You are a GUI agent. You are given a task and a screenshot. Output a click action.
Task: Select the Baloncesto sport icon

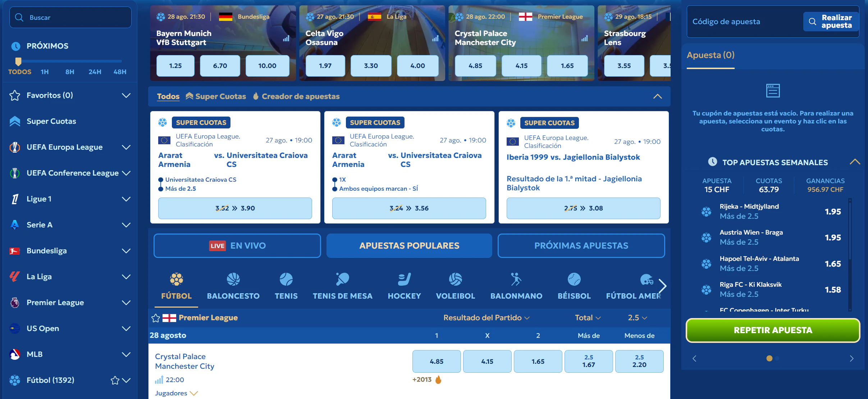tap(233, 279)
